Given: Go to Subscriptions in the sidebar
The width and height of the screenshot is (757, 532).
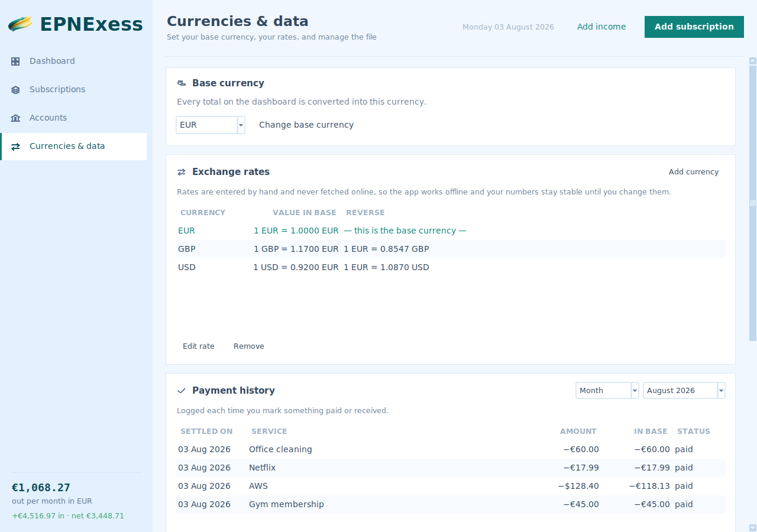Looking at the screenshot, I should coord(73,89).
